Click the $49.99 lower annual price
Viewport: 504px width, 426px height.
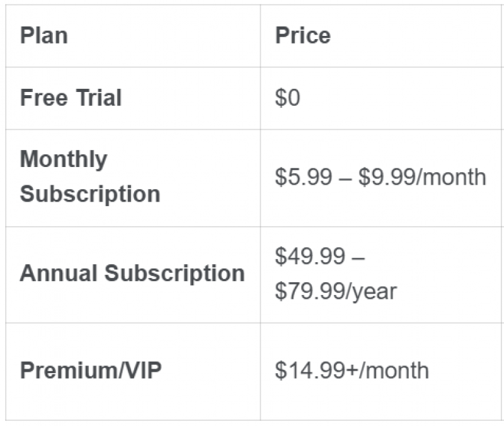click(x=310, y=256)
